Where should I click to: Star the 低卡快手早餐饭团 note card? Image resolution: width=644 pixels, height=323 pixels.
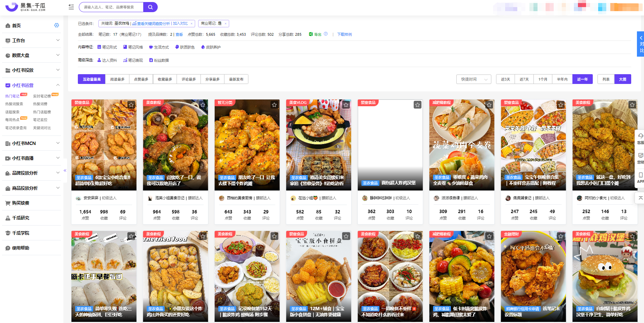point(131,236)
